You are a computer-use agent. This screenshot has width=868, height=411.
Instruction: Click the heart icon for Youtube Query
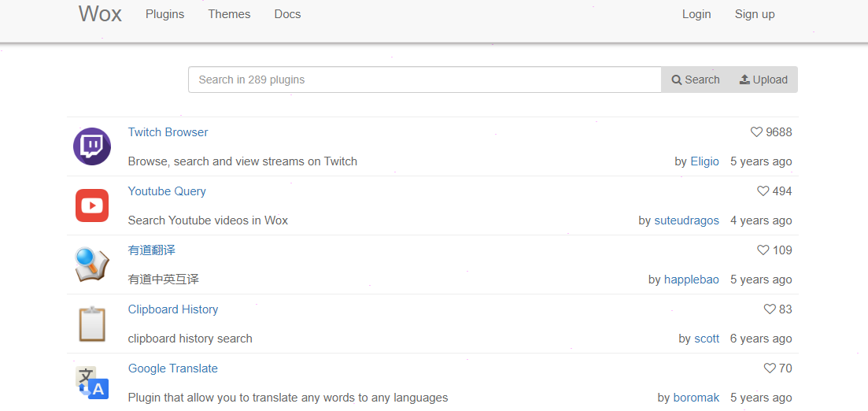coord(763,191)
